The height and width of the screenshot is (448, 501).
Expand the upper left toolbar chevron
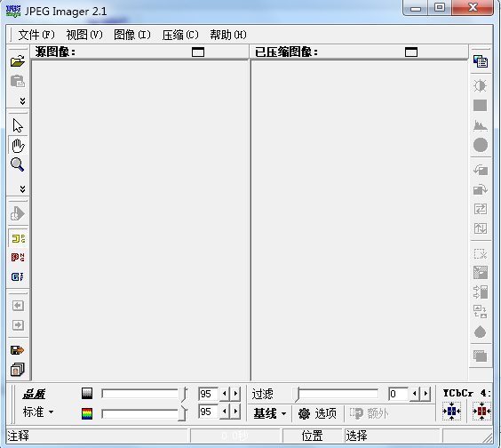22,101
